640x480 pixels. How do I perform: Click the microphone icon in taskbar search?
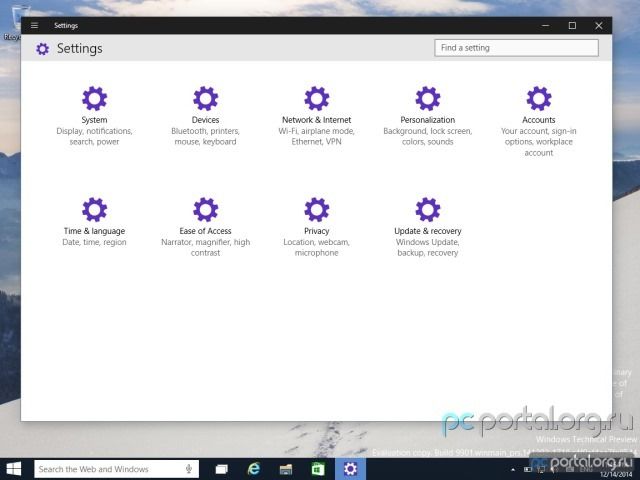(189, 469)
